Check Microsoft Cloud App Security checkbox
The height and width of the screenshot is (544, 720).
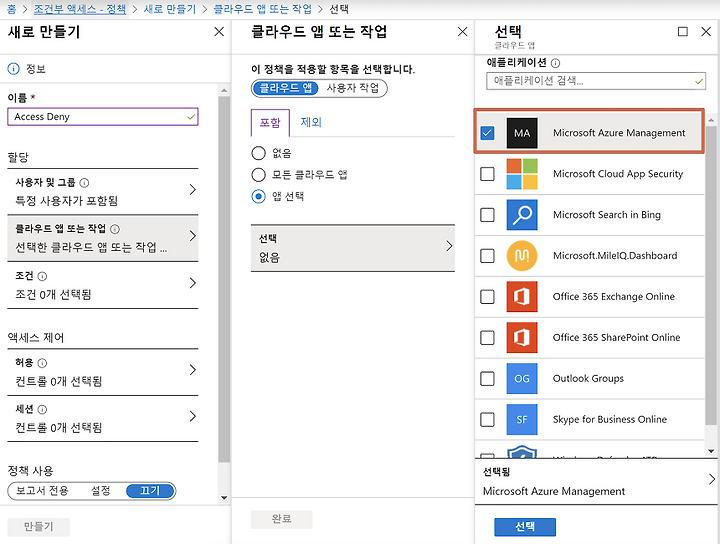pyautogui.click(x=487, y=174)
